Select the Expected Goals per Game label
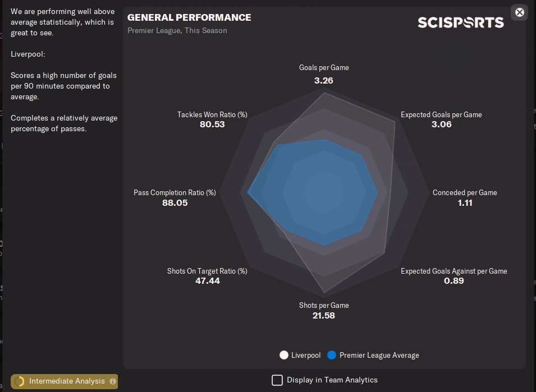The image size is (536, 392). (441, 114)
